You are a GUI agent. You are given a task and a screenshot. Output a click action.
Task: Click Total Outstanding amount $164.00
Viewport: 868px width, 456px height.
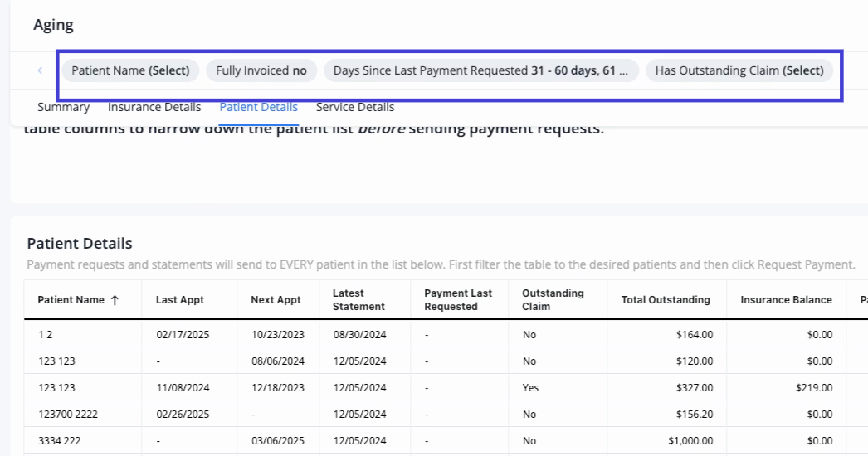tap(695, 335)
